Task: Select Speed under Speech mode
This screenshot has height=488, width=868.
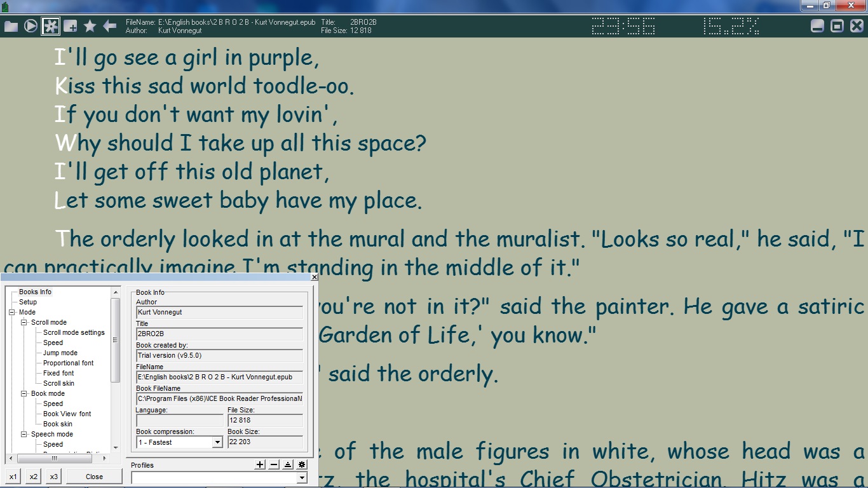Action: pyautogui.click(x=53, y=445)
